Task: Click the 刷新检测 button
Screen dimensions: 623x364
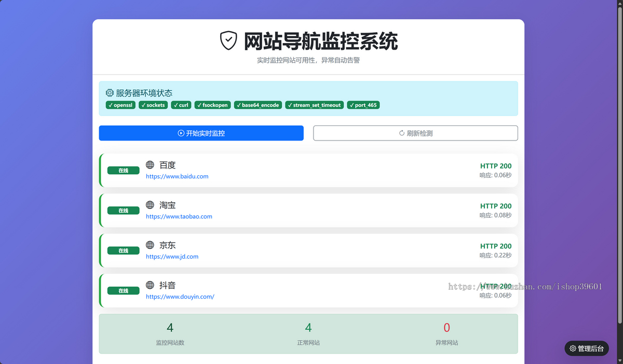Action: [x=415, y=133]
